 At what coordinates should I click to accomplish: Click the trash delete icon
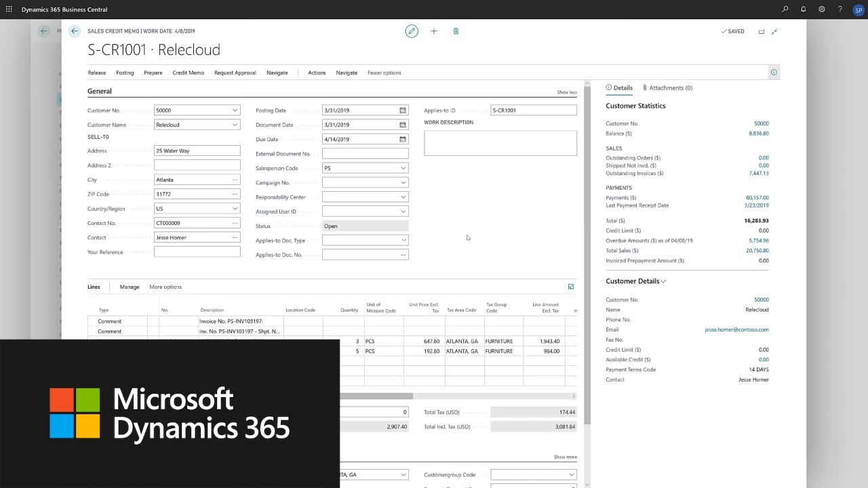coord(456,31)
